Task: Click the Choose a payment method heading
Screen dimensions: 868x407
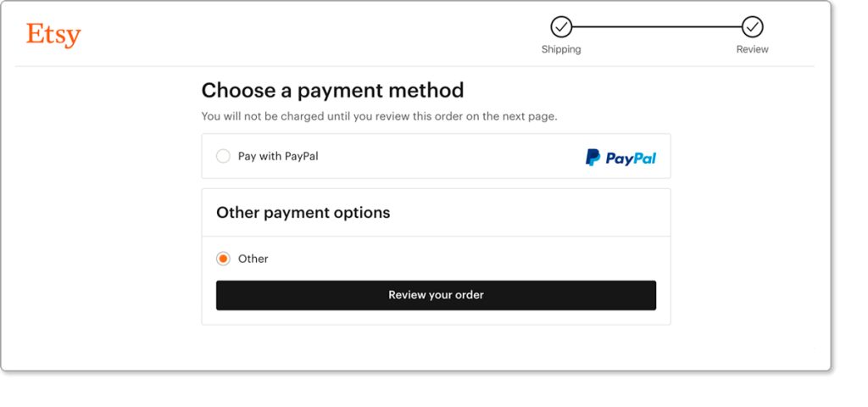Action: point(332,90)
